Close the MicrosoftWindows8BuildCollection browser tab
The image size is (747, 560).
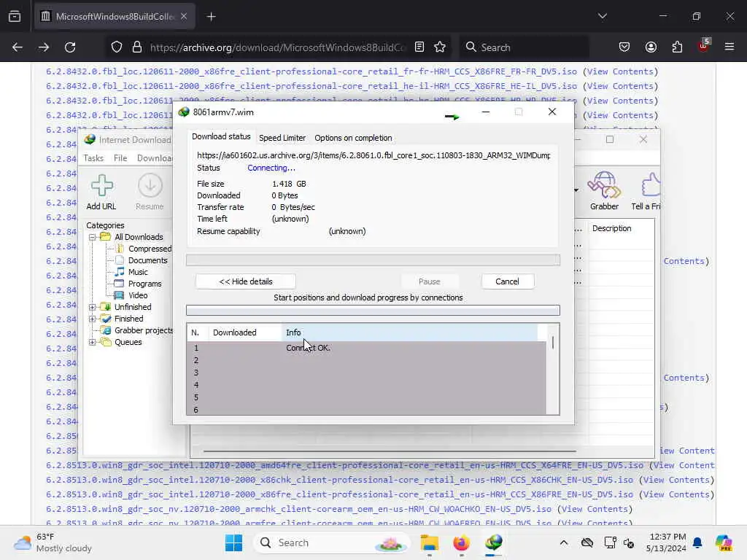pyautogui.click(x=184, y=17)
